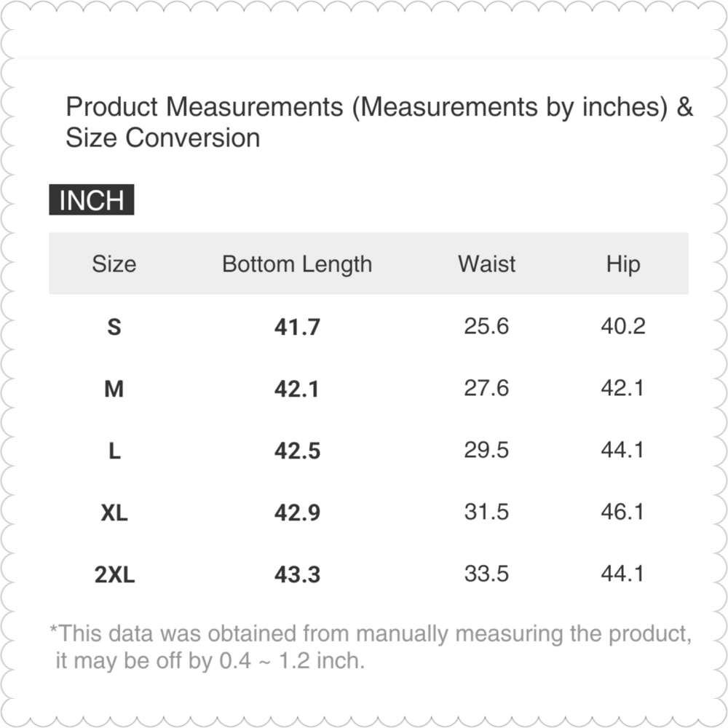Select the size 2XL row label
The image size is (728, 728).
[x=114, y=574]
